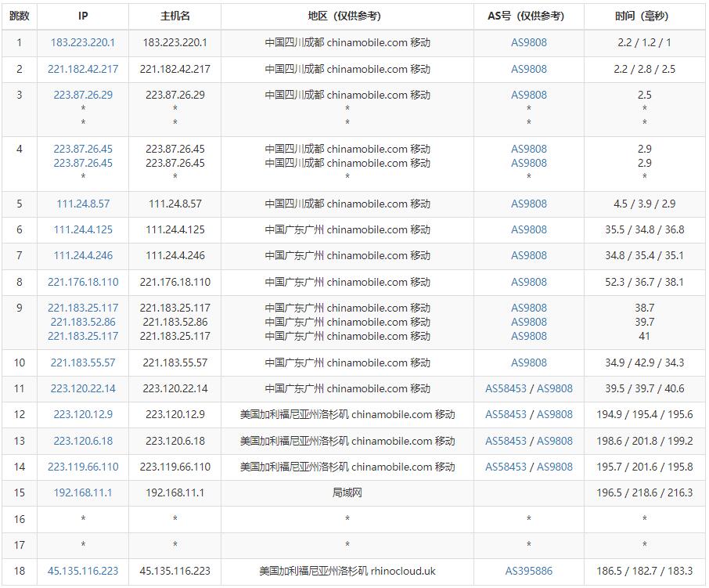Select hostname cell 221.182.42.217
Screen dimensions: 709x588
click(x=175, y=69)
